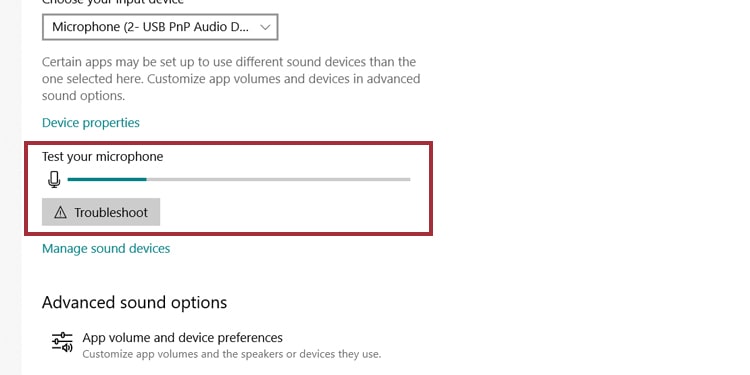Click the gray sidebar strip at left edge

click(x=11, y=188)
